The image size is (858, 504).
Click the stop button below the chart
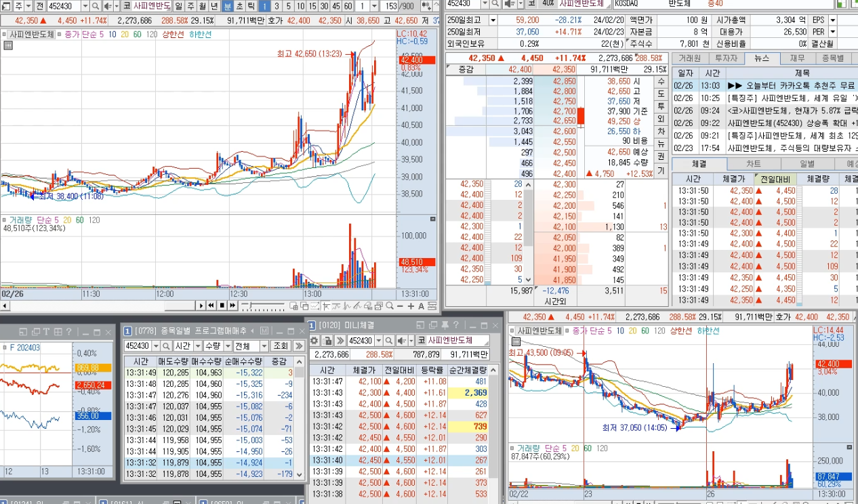point(222,306)
